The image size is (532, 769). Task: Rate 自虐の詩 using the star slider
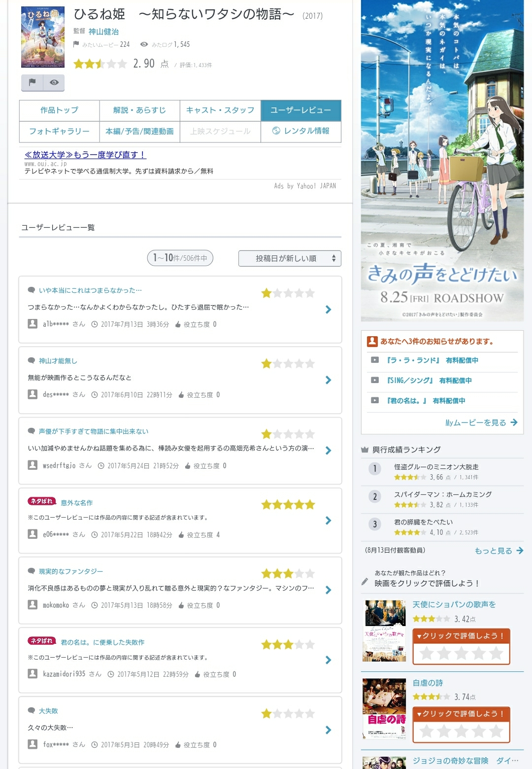point(461,732)
